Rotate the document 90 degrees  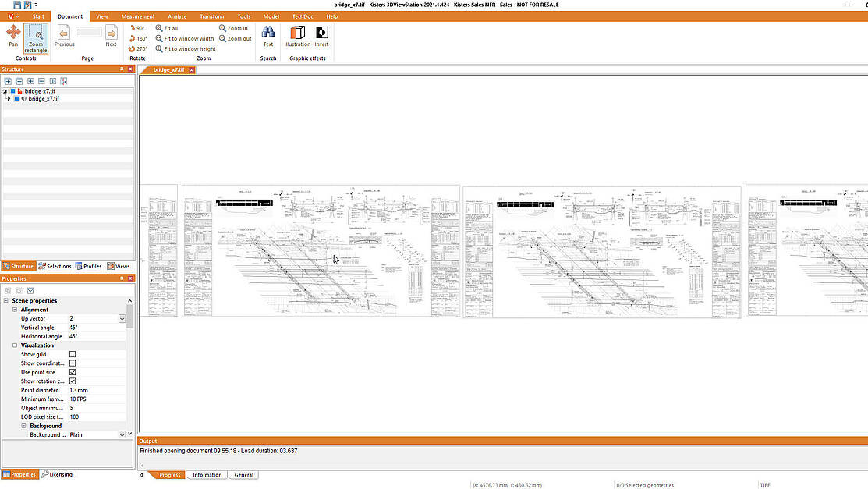point(136,28)
